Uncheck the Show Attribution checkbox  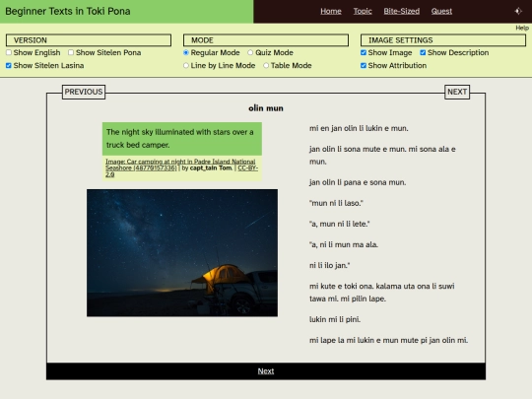[364, 65]
